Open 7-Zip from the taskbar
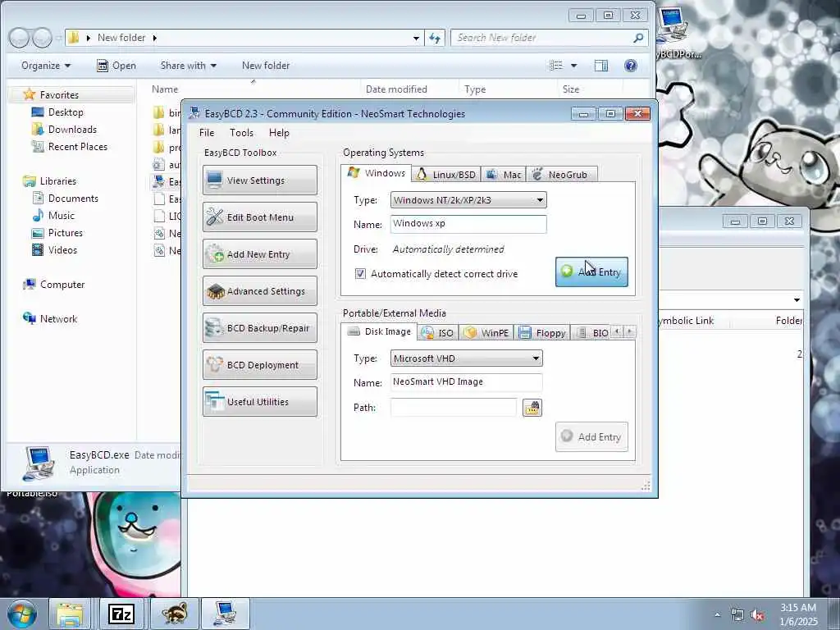 click(x=121, y=614)
